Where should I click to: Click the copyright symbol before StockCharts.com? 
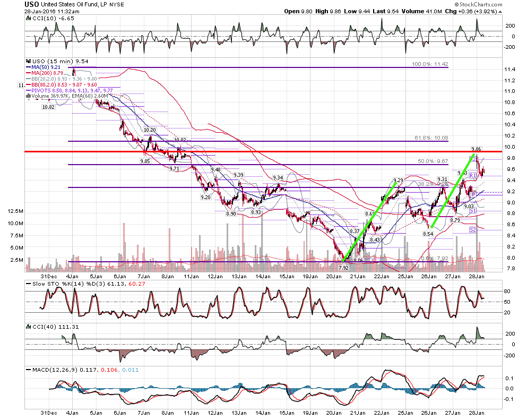pyautogui.click(x=457, y=4)
